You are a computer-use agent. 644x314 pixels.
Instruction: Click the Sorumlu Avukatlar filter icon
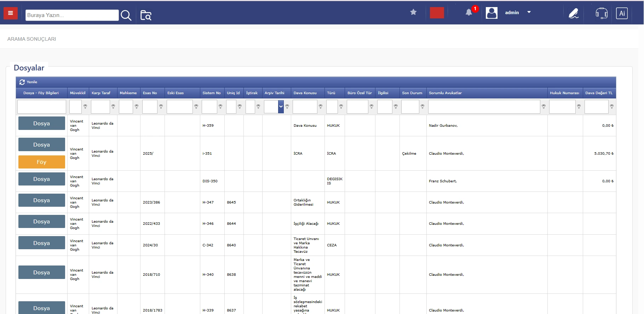click(x=544, y=107)
